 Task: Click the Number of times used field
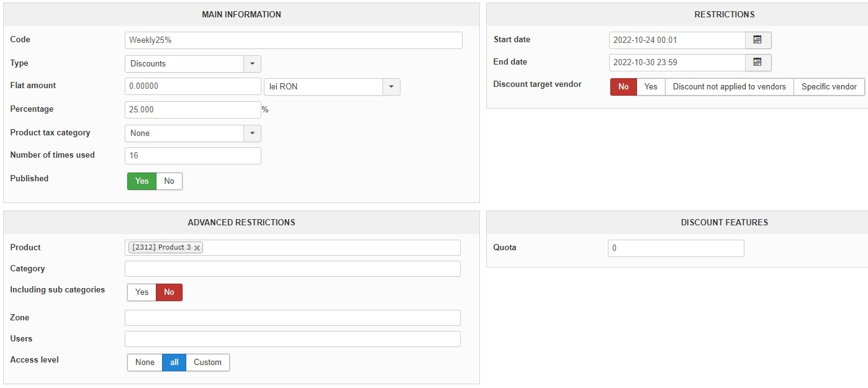click(x=192, y=156)
